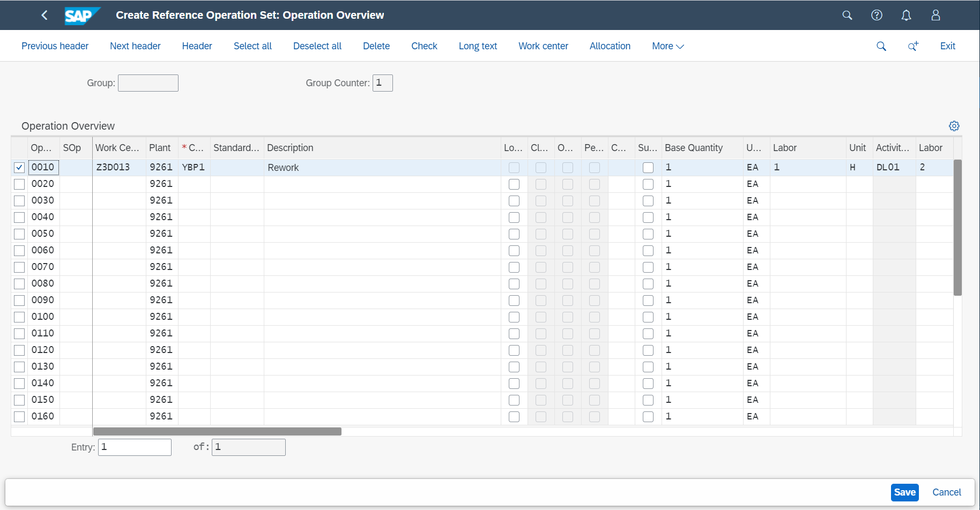
Task: Open the More menu
Action: point(667,46)
